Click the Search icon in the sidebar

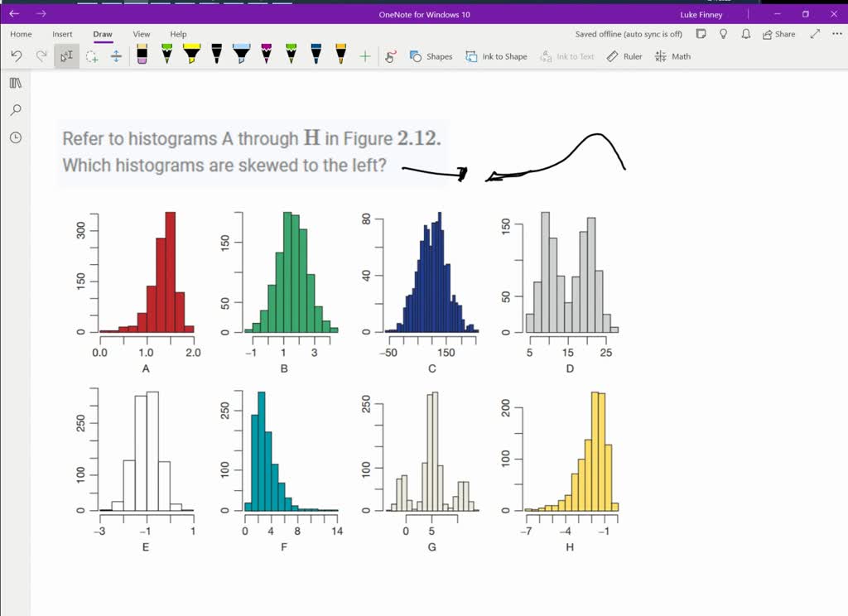pyautogui.click(x=15, y=110)
